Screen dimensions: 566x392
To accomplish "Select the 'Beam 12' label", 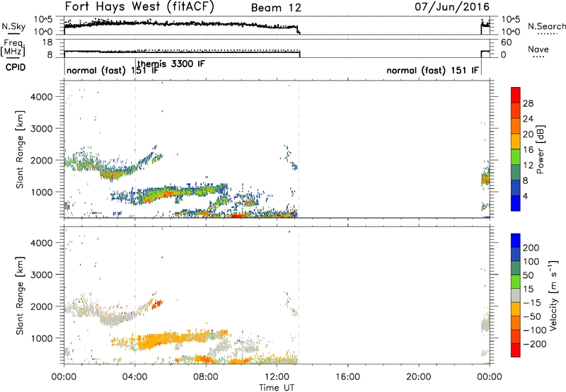I will tap(276, 8).
